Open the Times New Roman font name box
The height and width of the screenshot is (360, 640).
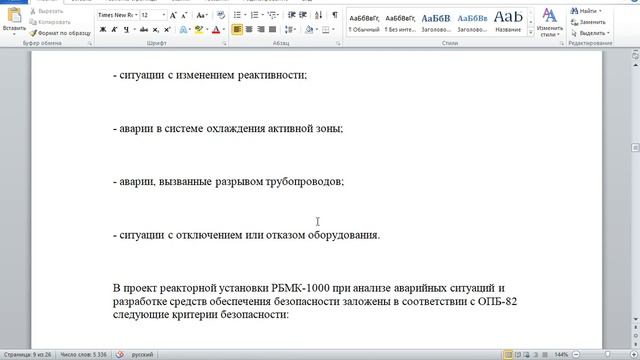pyautogui.click(x=118, y=15)
